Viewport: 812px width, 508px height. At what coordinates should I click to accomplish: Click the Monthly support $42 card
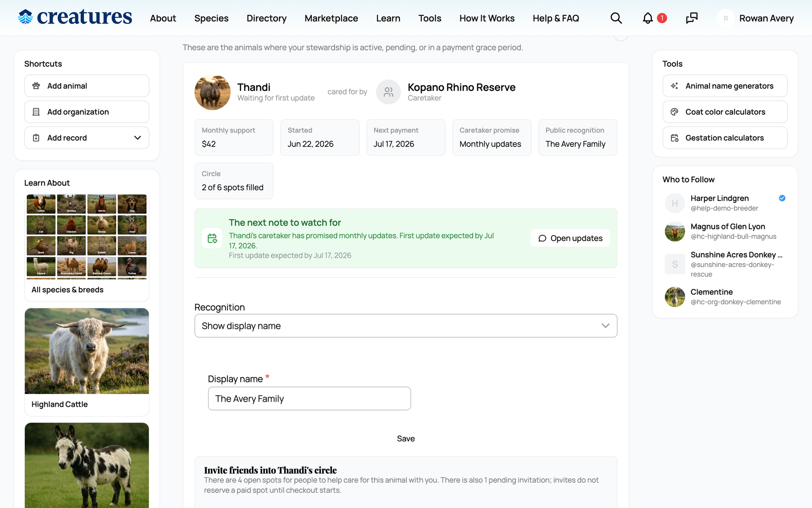(x=234, y=137)
